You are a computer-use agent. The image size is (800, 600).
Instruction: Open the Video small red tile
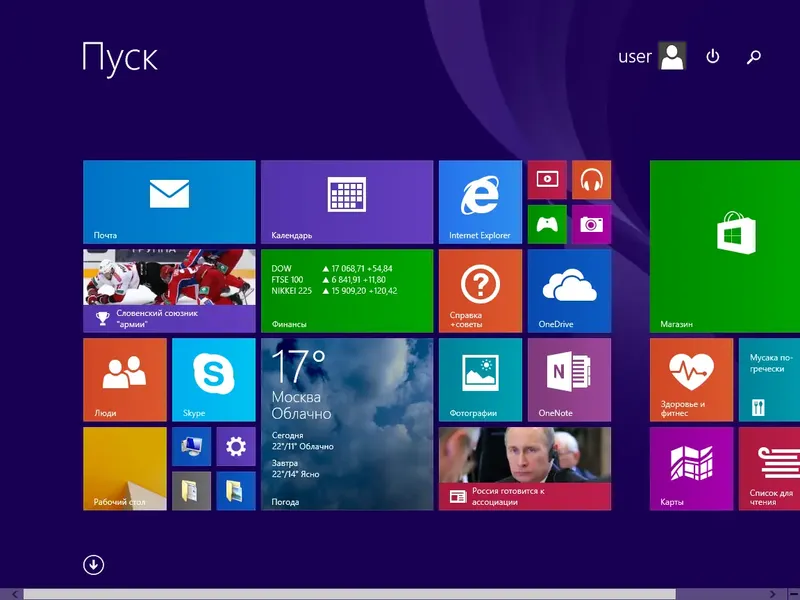click(x=547, y=180)
